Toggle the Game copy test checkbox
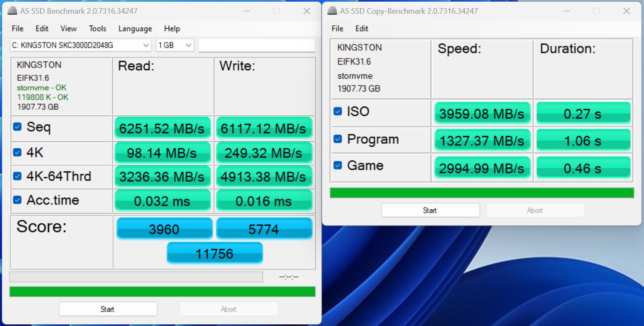 338,165
